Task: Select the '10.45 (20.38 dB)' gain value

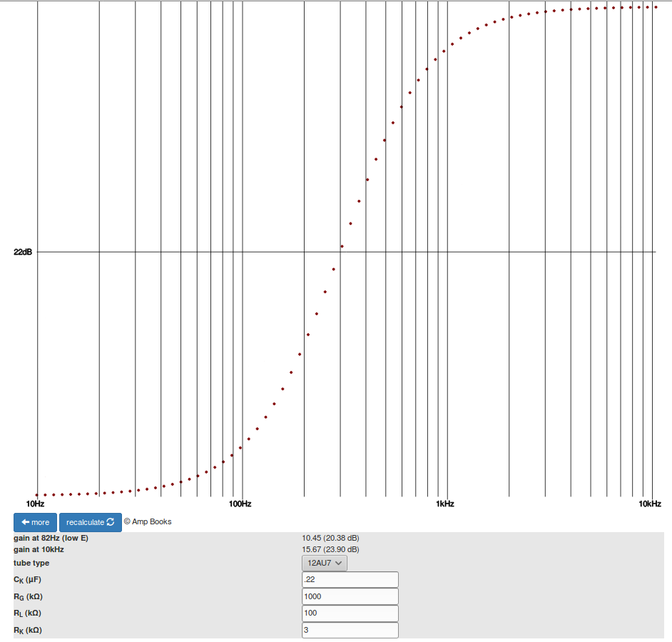Action: coord(330,538)
